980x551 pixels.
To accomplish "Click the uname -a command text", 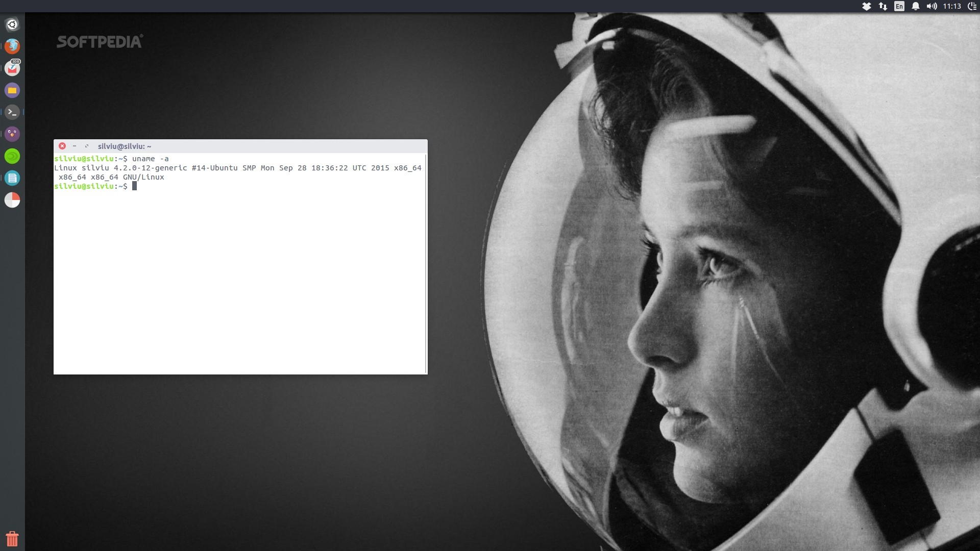I will point(151,159).
